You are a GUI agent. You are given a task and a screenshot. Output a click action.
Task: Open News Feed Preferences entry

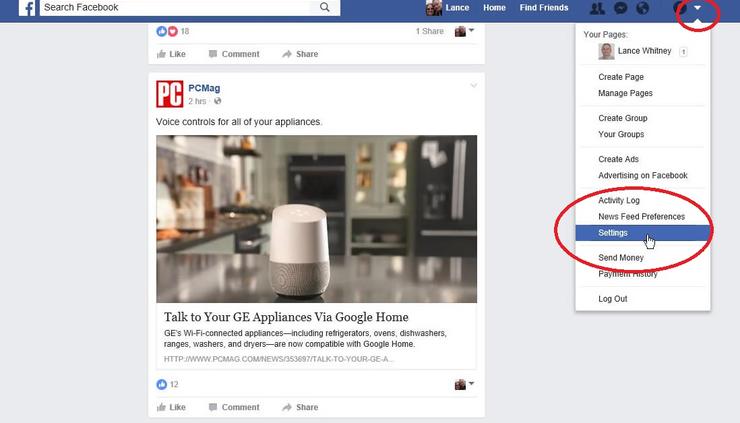(x=641, y=216)
